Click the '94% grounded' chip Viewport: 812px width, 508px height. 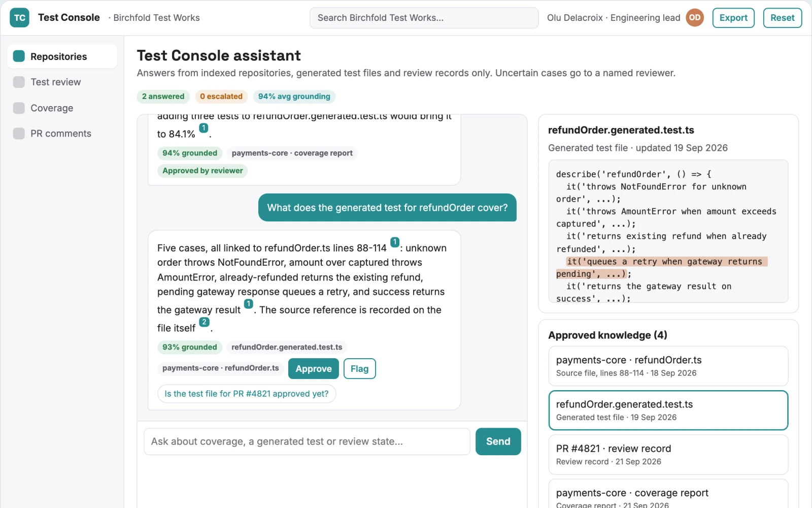tap(190, 153)
